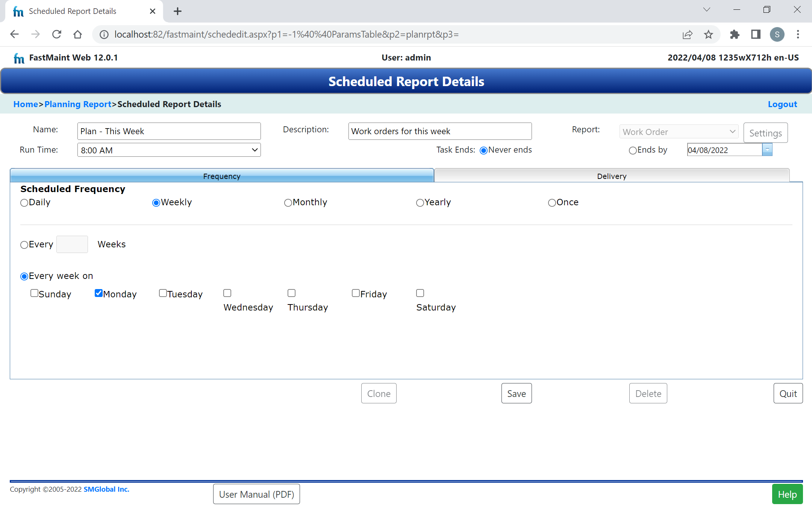
Task: Select the Monthly frequency option
Action: (288, 203)
